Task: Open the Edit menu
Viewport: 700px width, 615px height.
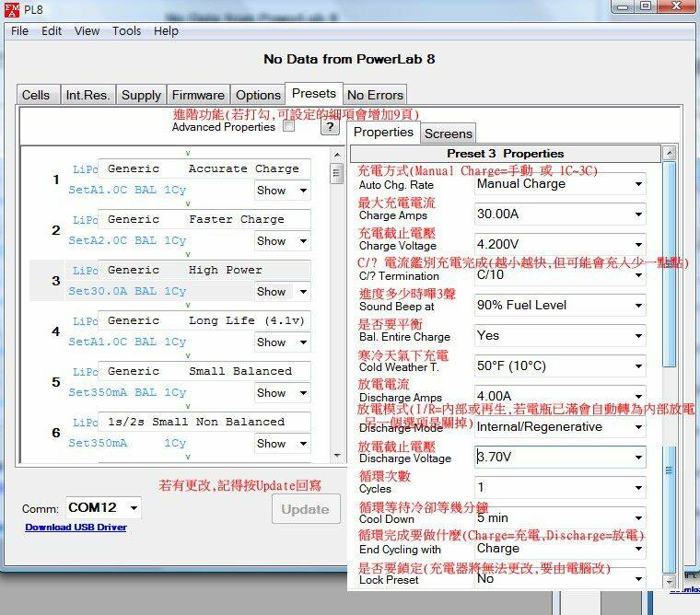Action: click(52, 30)
